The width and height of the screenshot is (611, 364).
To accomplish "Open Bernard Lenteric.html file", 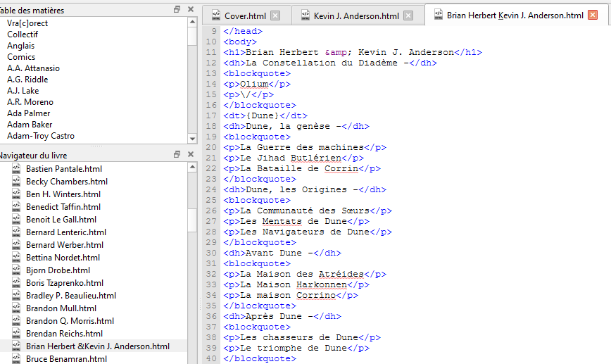I will click(x=66, y=232).
